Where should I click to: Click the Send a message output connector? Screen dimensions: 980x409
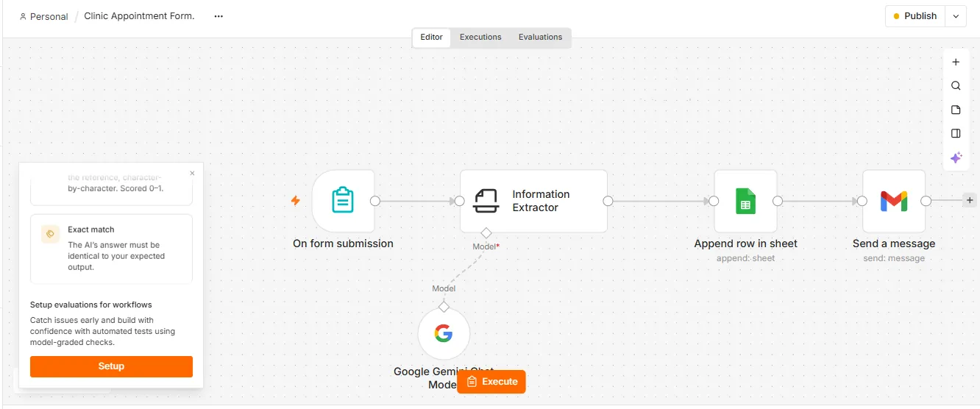click(926, 201)
